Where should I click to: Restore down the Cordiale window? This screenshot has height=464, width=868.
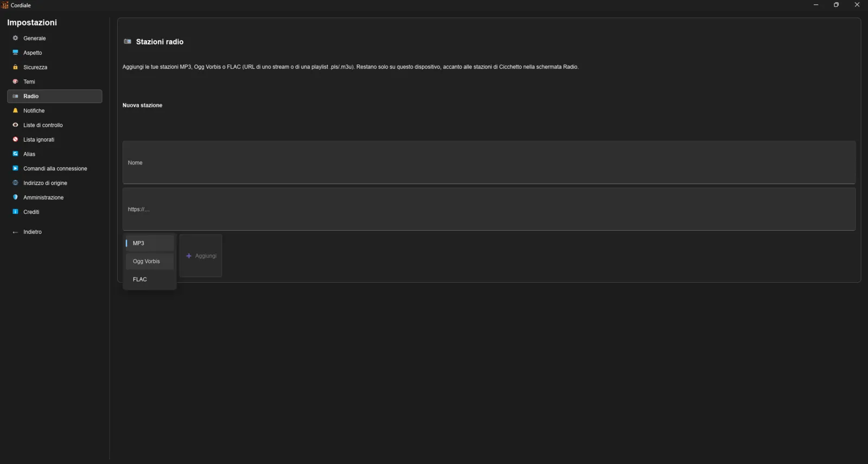coord(837,5)
